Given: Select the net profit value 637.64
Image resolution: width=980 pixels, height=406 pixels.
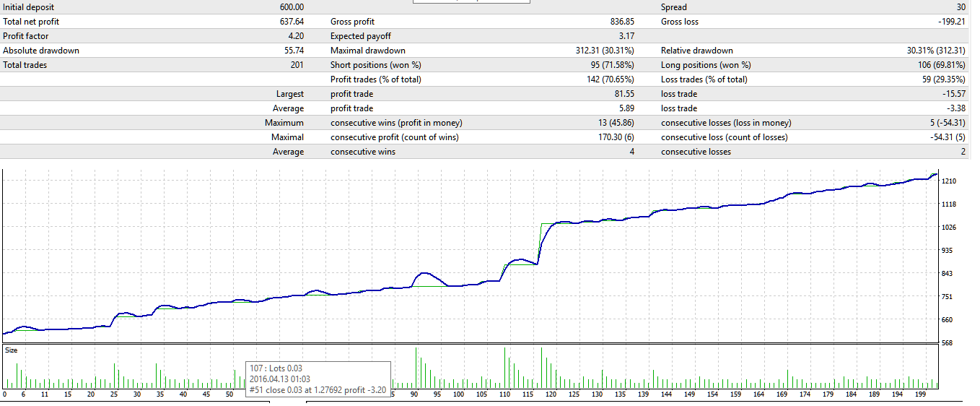Looking at the screenshot, I should tap(292, 22).
